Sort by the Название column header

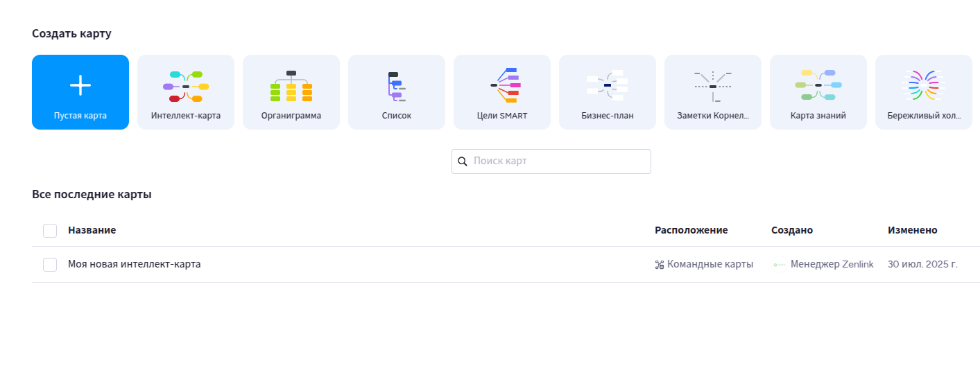click(x=92, y=231)
